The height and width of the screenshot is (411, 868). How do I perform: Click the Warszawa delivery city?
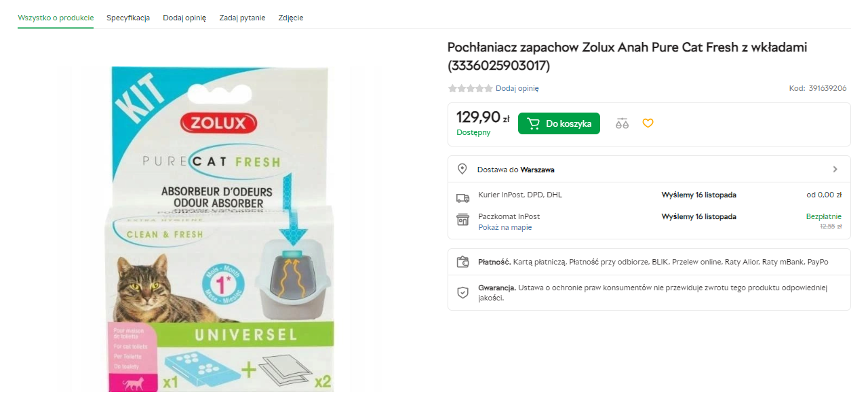[x=537, y=170]
